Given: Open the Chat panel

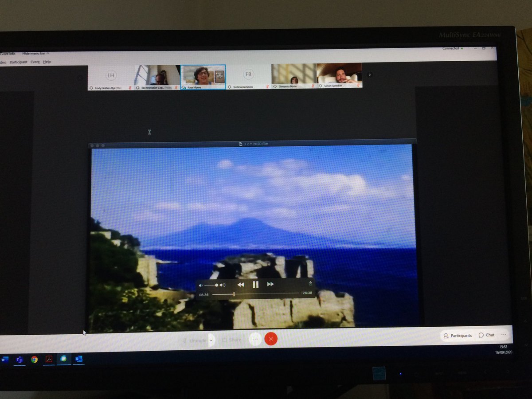Looking at the screenshot, I should [487, 335].
